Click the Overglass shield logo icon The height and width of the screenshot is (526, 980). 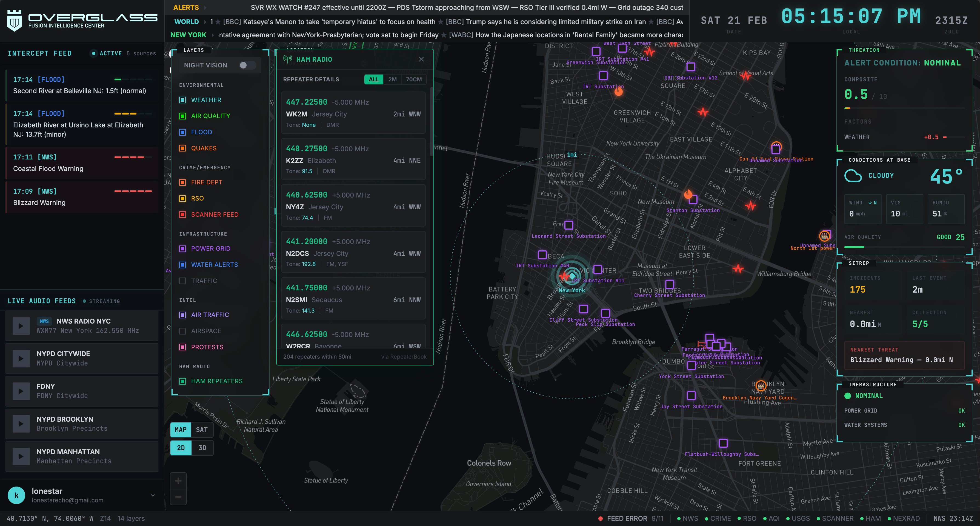click(x=15, y=20)
